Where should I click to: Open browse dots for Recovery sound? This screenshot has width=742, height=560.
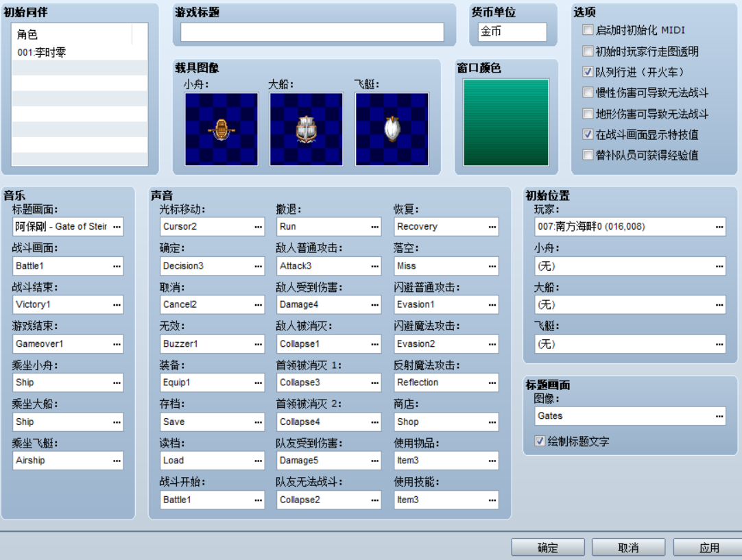coord(492,227)
